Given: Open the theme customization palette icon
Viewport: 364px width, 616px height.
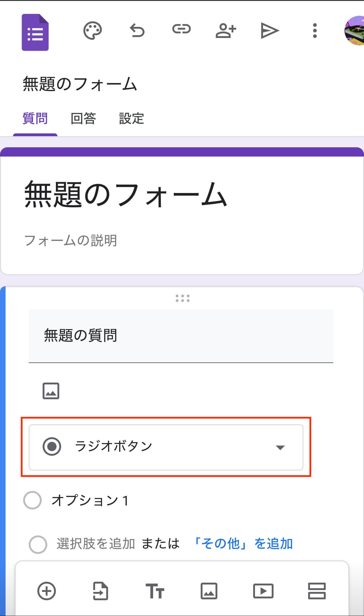Looking at the screenshot, I should [92, 31].
